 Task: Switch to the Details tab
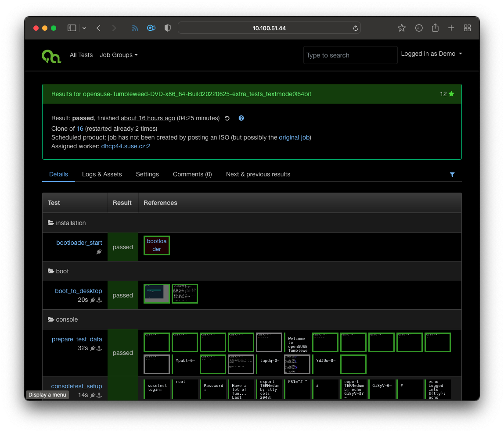(58, 175)
